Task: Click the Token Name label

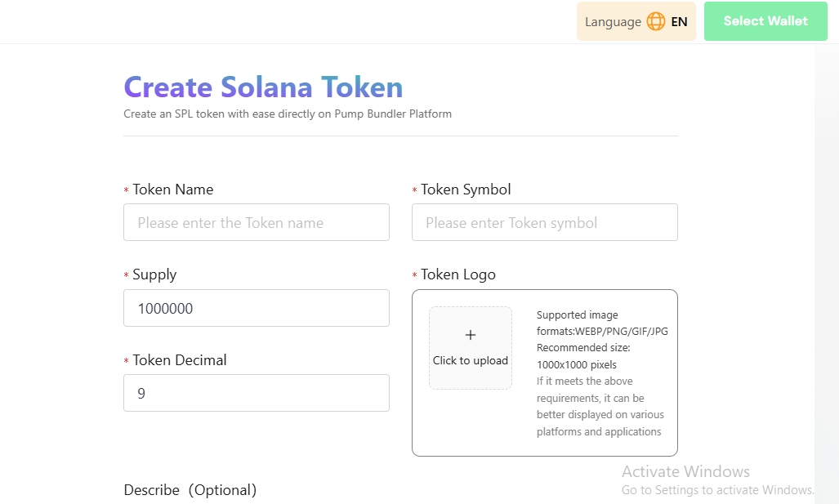Action: coord(172,190)
